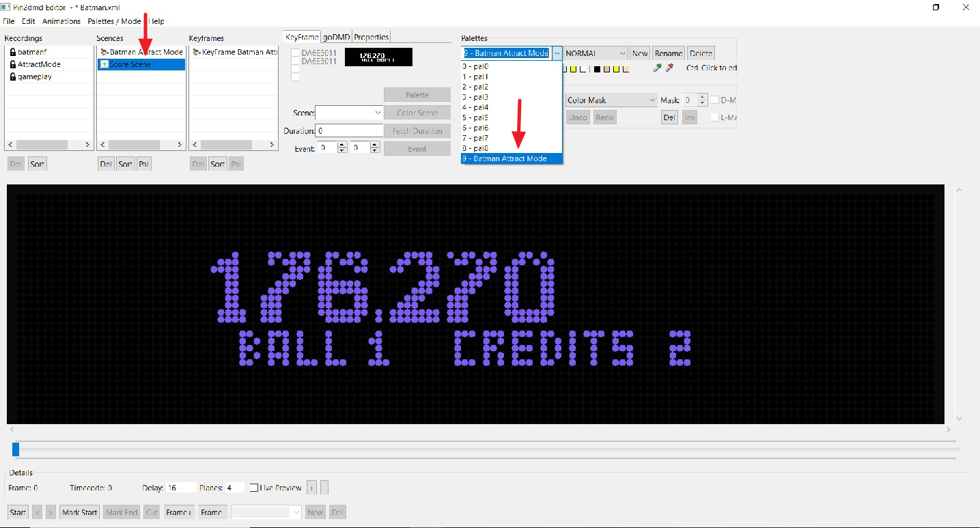The height and width of the screenshot is (528, 980).
Task: Open the Edit menu
Action: [x=28, y=21]
